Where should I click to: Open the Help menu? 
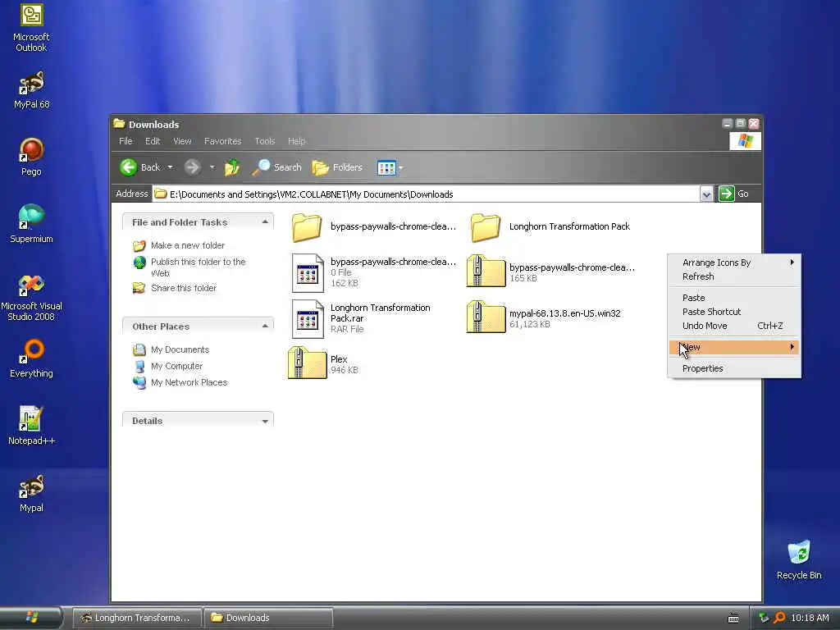[x=296, y=141]
